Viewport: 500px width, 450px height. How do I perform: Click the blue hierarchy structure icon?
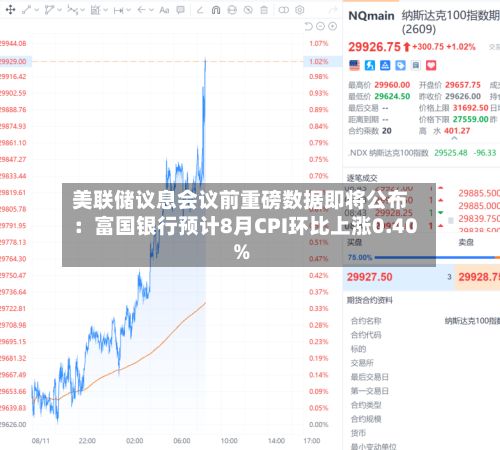tap(385, 65)
